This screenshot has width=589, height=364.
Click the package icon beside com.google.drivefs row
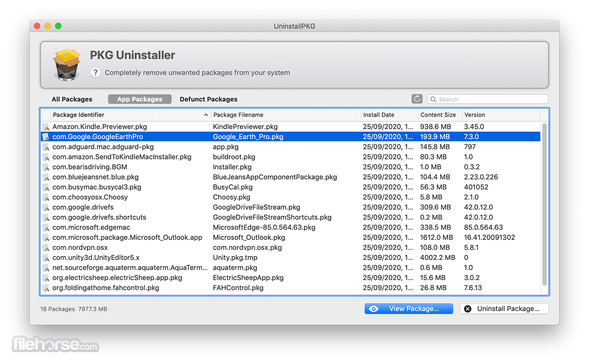(46, 207)
